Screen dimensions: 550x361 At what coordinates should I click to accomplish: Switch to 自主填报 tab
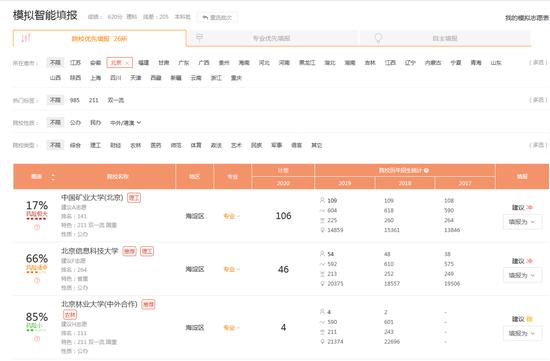point(445,38)
